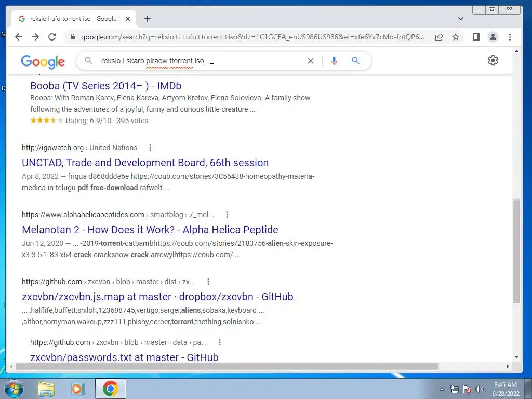This screenshot has width=532, height=399.
Task: Submit search with blue magnifier
Action: click(355, 61)
